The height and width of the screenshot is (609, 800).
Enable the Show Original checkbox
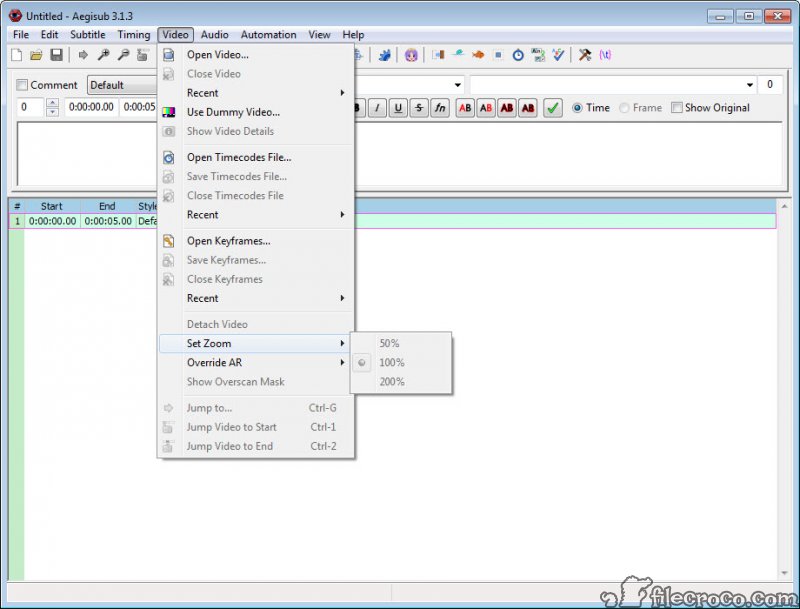pyautogui.click(x=677, y=108)
